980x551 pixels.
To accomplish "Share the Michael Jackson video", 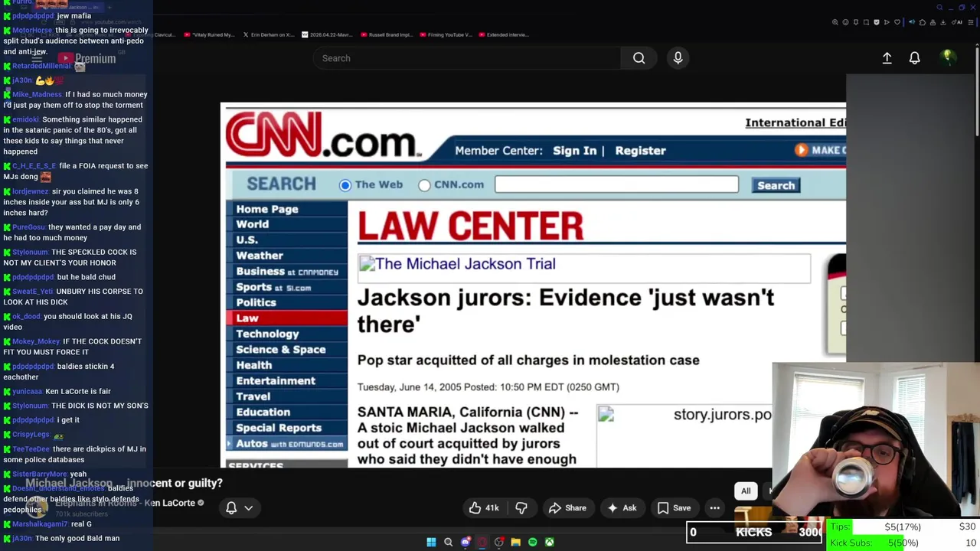I will [x=567, y=507].
